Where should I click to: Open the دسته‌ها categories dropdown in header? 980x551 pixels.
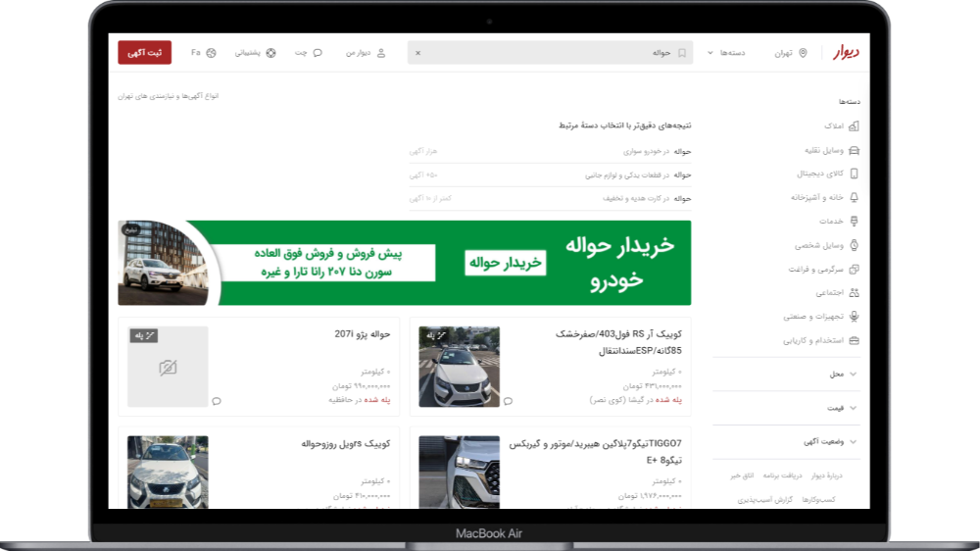point(726,53)
